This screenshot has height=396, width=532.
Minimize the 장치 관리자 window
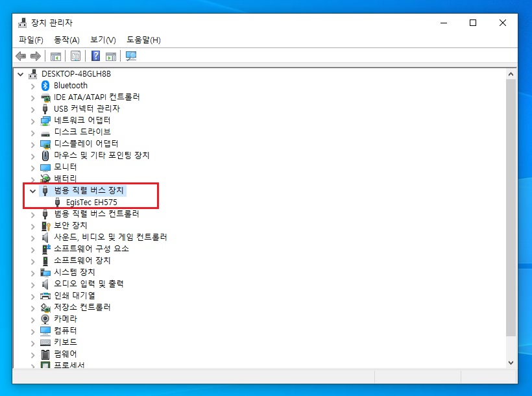[444, 23]
